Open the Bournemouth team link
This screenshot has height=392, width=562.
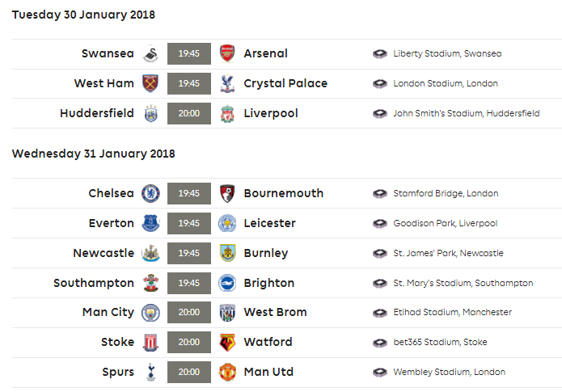click(284, 193)
